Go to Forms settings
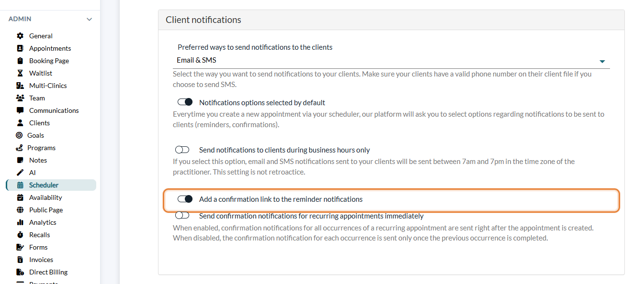Viewport: 644px width, 284px height. (x=38, y=247)
